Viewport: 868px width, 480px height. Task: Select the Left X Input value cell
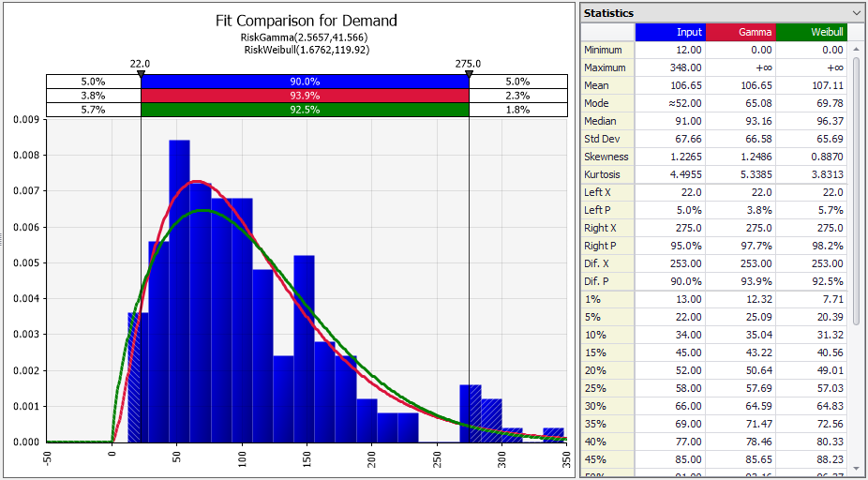point(669,192)
